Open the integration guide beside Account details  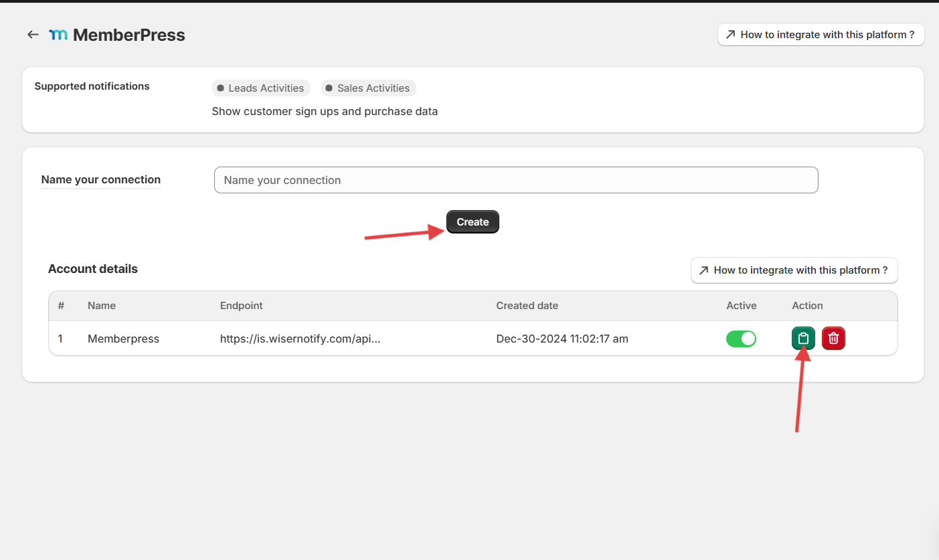794,270
